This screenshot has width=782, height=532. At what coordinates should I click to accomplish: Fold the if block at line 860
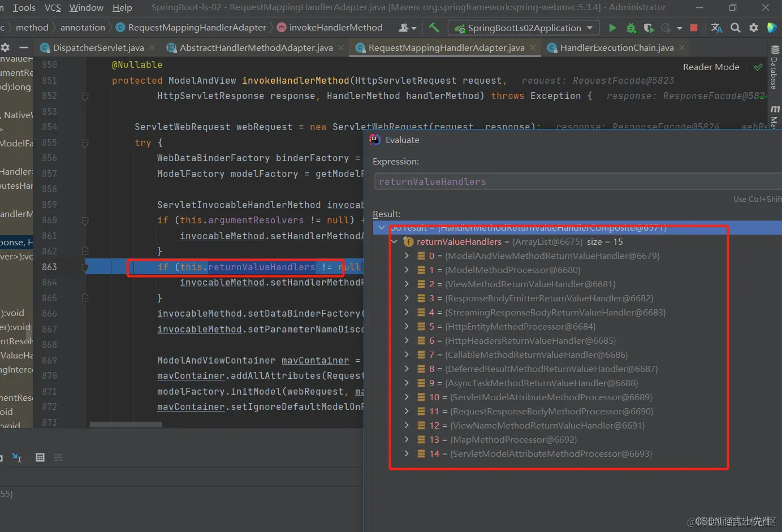pyautogui.click(x=85, y=220)
